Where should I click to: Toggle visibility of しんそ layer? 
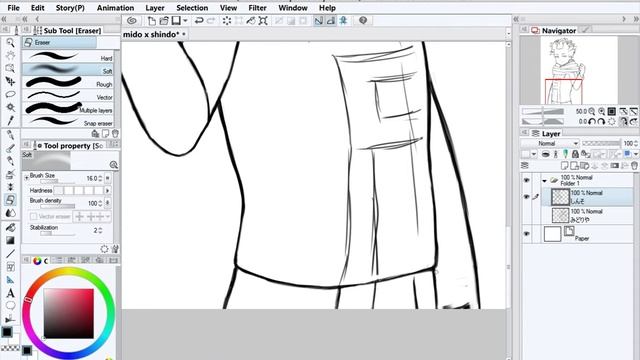pyautogui.click(x=527, y=197)
